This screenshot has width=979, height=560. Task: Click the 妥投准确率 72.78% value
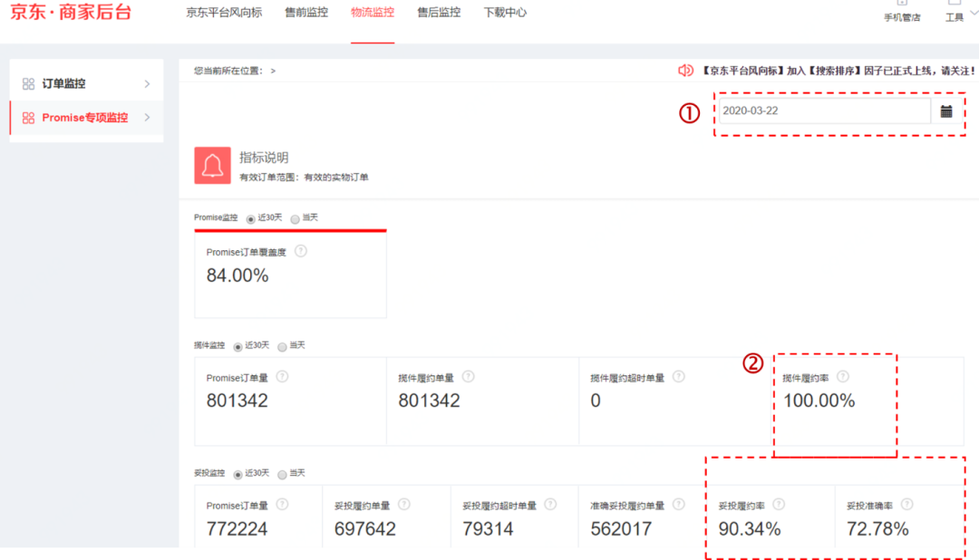[x=877, y=529]
